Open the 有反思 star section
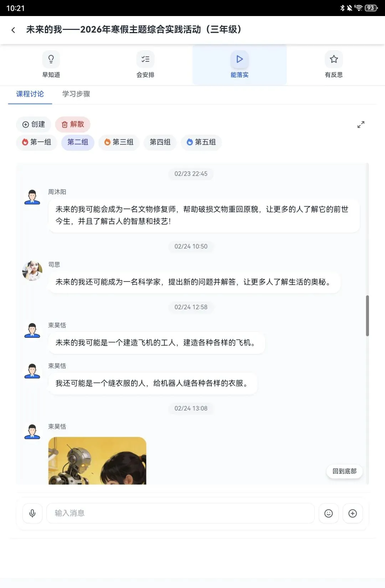The image size is (385, 588). (x=334, y=65)
